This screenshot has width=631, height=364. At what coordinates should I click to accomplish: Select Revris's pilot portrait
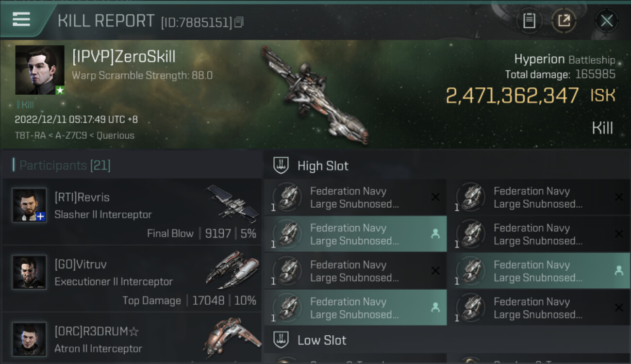(29, 205)
